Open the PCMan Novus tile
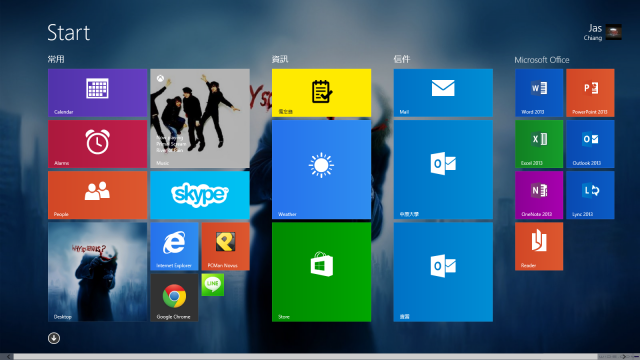Screen dimensions: 640x360 225,246
